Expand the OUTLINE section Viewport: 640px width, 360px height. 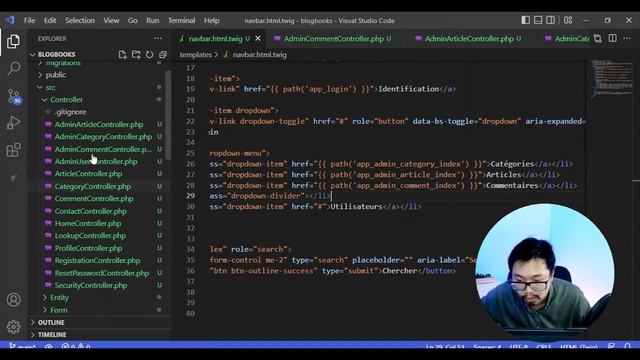tap(51, 322)
